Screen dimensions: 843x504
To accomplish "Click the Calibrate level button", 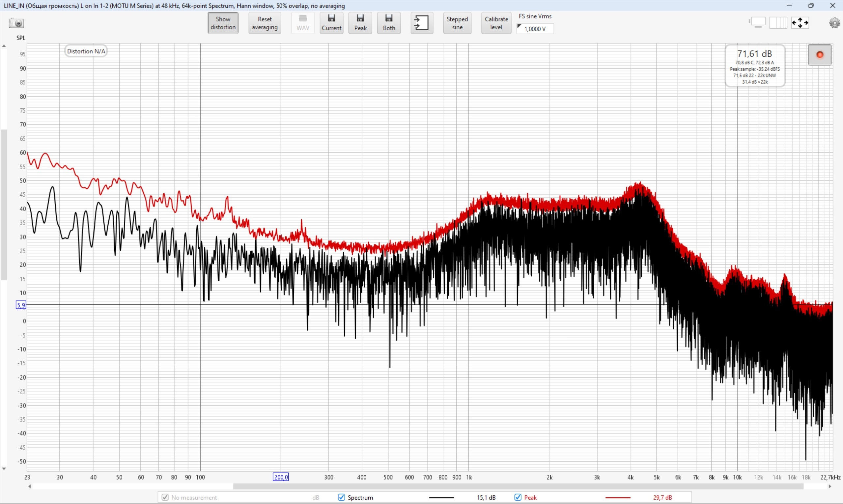I will pos(496,23).
